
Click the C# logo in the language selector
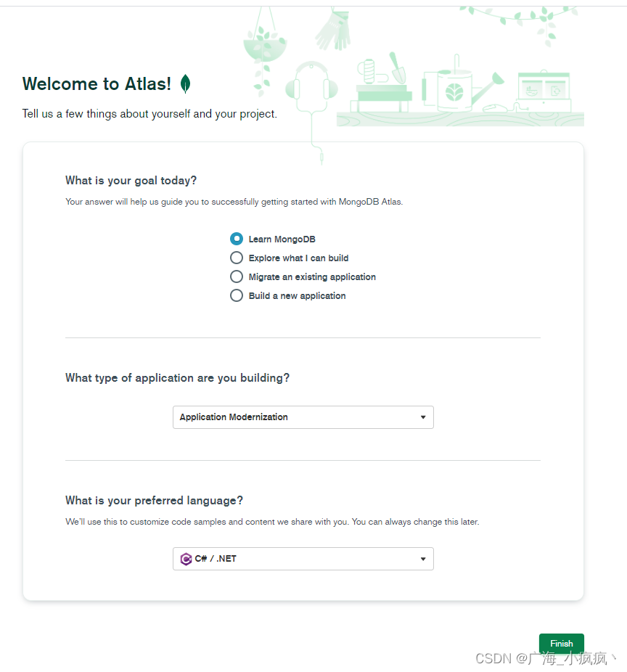(186, 559)
